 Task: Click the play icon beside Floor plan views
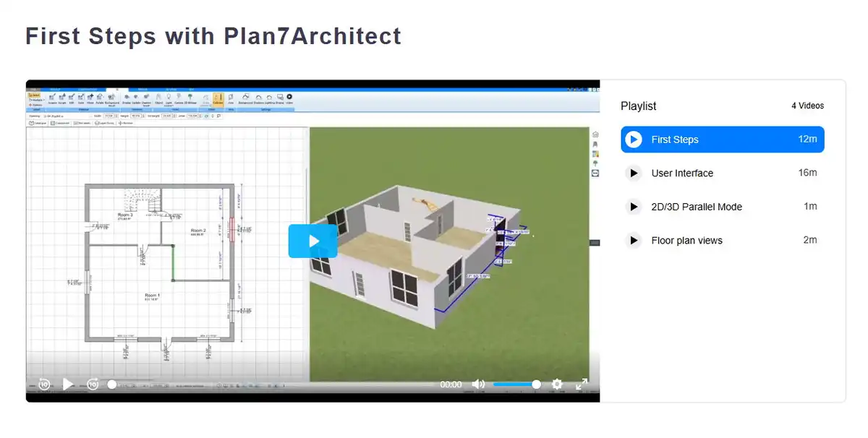[634, 241]
